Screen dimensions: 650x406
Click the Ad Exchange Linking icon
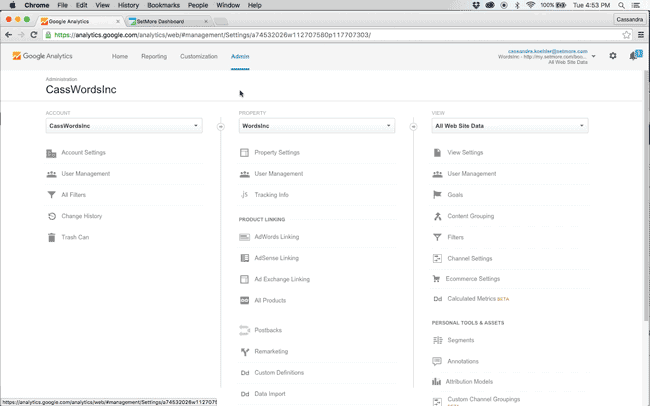245,279
